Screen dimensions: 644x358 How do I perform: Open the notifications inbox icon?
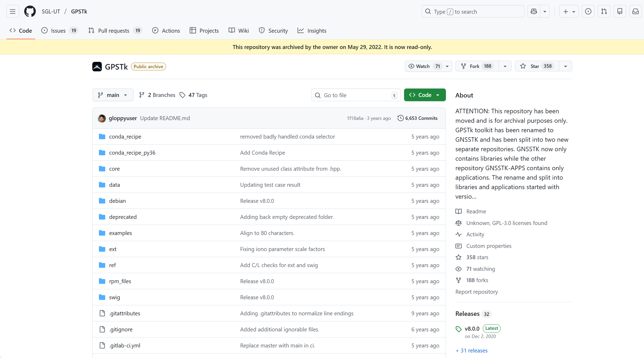(x=635, y=12)
